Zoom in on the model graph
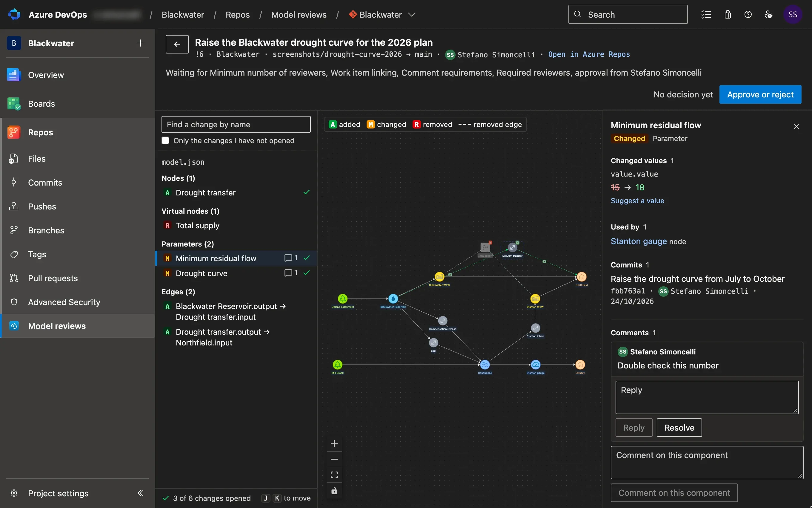This screenshot has width=812, height=508. click(334, 444)
